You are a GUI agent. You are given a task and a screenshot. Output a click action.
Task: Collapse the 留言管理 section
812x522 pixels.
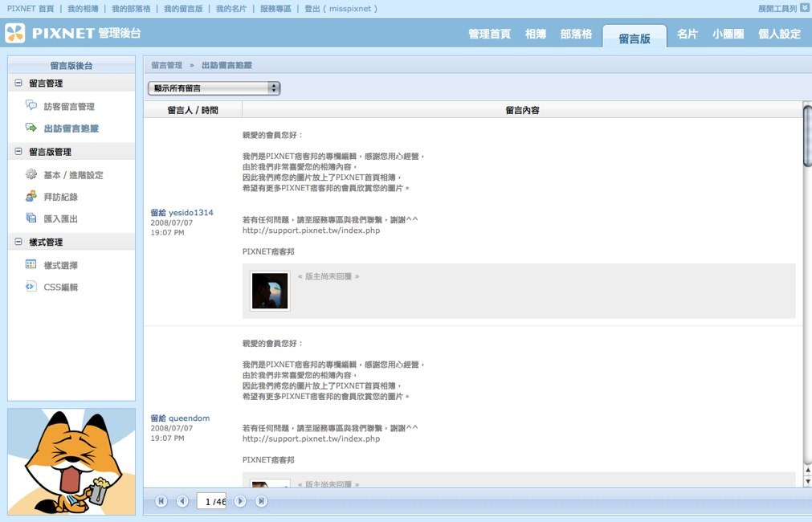click(18, 83)
